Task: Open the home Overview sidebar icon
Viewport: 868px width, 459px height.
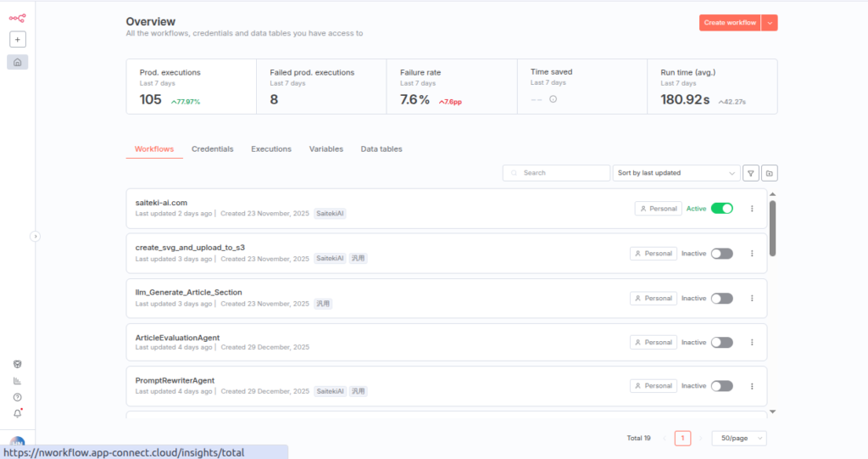Action: point(18,62)
